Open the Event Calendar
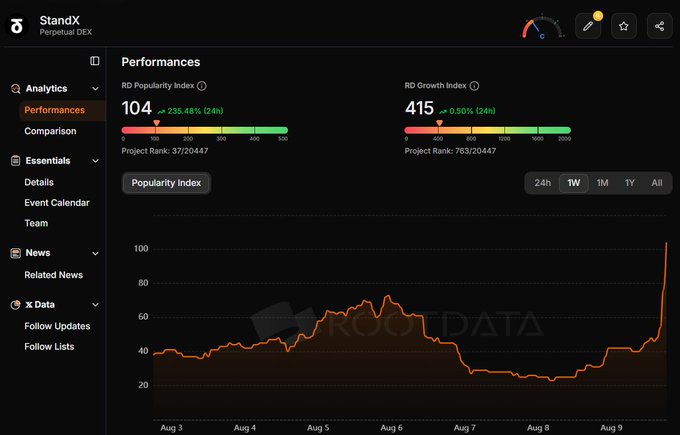The width and height of the screenshot is (680, 435). point(57,203)
